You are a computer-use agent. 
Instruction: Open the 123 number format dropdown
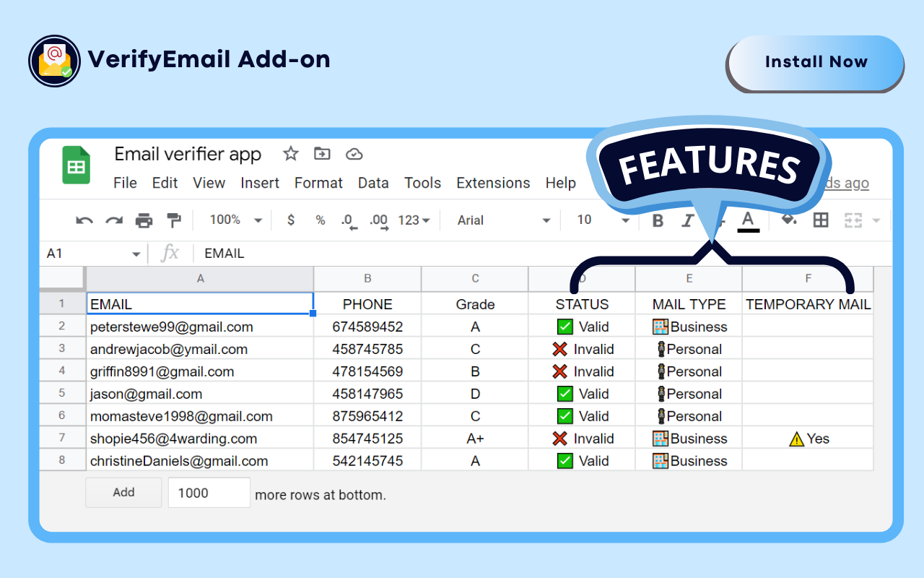[x=413, y=220]
